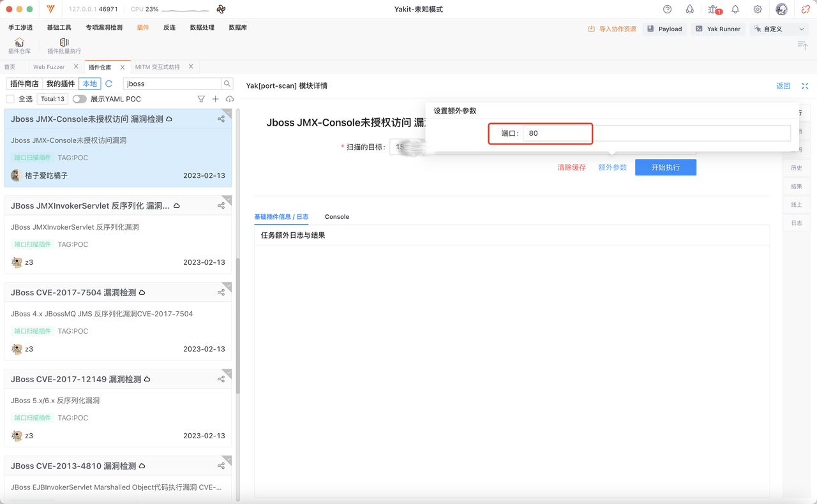The height and width of the screenshot is (504, 817).
Task: Open the 数据处理 menu
Action: click(x=202, y=28)
